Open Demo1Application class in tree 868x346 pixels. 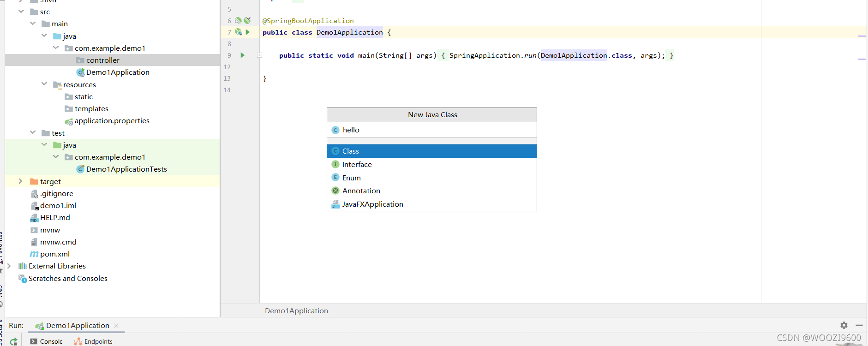tap(118, 72)
